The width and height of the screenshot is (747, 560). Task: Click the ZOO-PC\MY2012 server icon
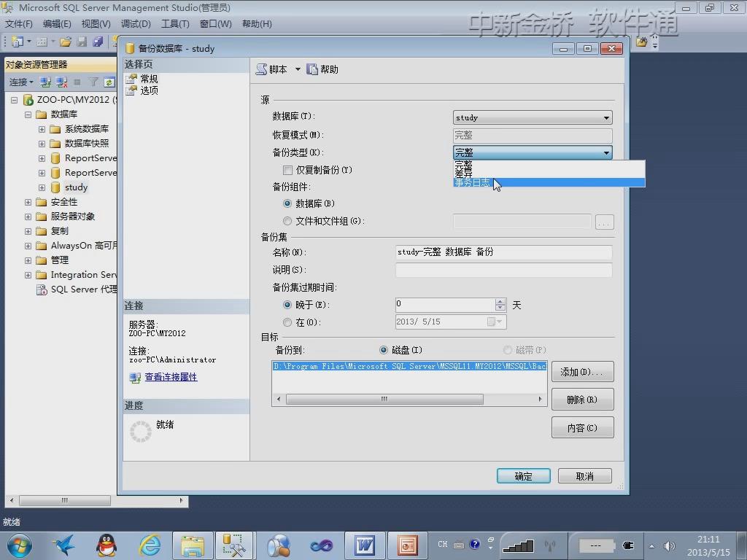[x=28, y=99]
